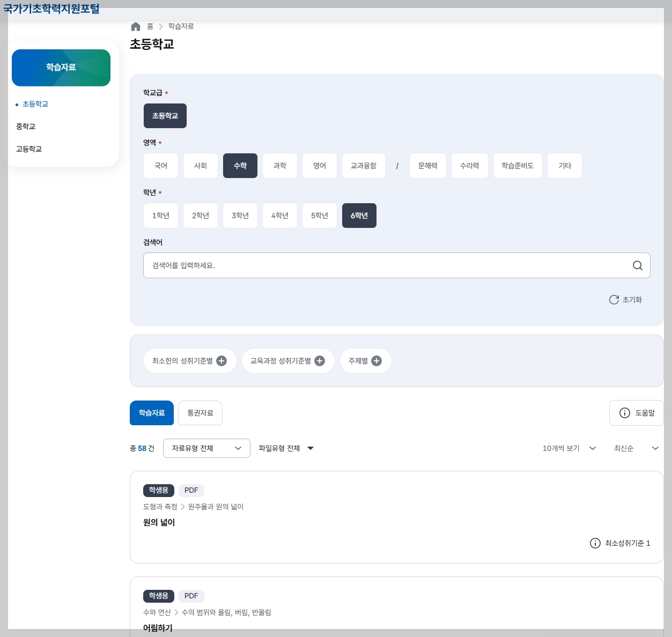Choose the 영어 subject filter
Image resolution: width=672 pixels, height=637 pixels.
pos(320,166)
